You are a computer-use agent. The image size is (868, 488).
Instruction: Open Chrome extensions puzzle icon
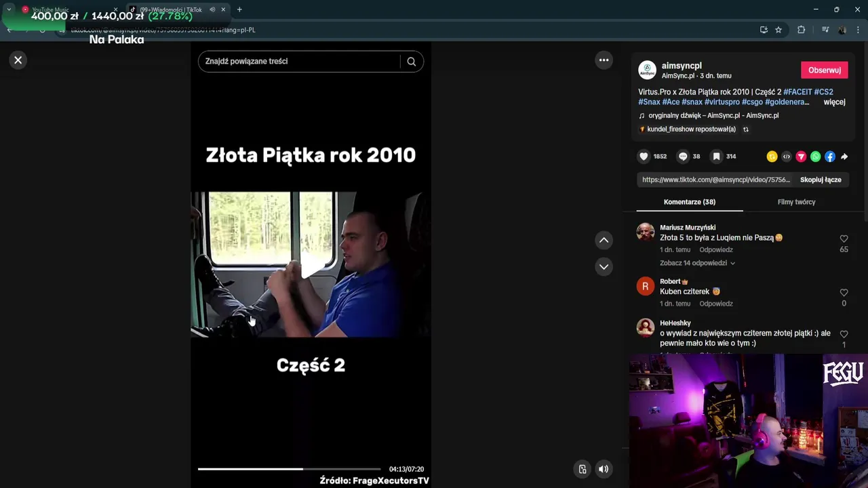click(x=801, y=30)
